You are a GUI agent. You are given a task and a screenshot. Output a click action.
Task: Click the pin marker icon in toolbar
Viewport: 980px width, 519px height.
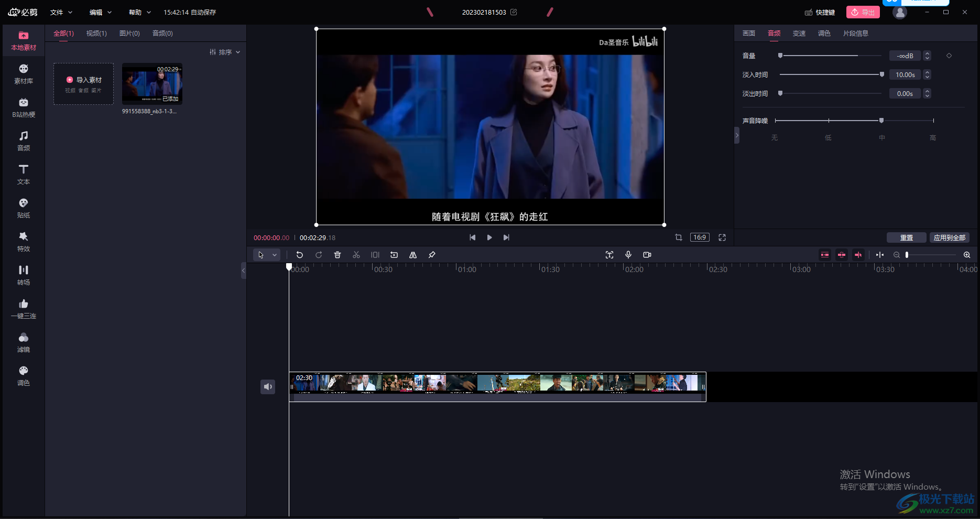click(x=432, y=255)
